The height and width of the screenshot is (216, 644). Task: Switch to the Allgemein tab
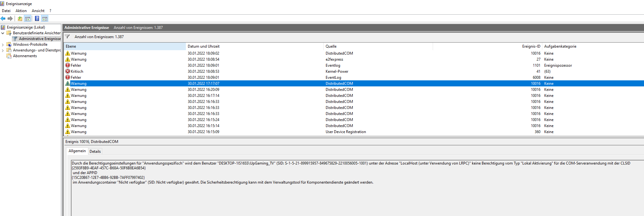77,151
